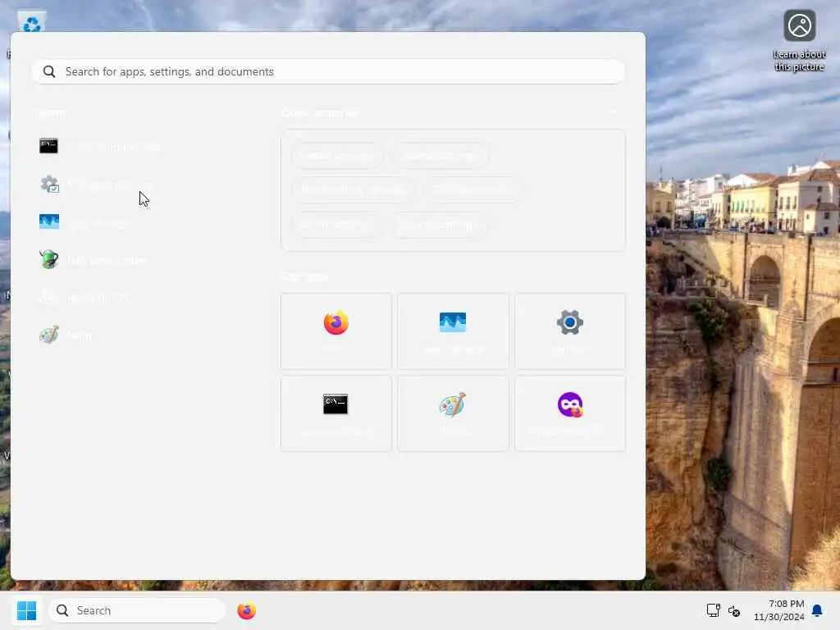This screenshot has height=630, width=840.
Task: Open the Task Manager tile in top apps
Action: tap(453, 331)
